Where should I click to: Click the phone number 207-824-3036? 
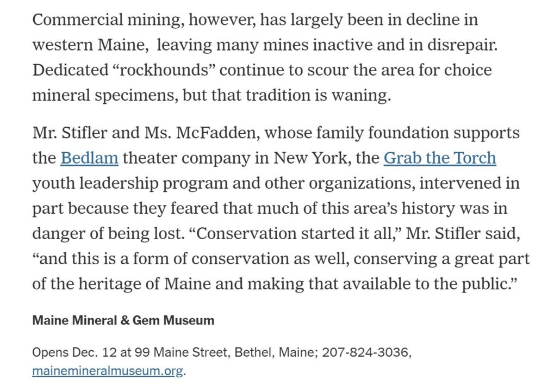click(365, 352)
